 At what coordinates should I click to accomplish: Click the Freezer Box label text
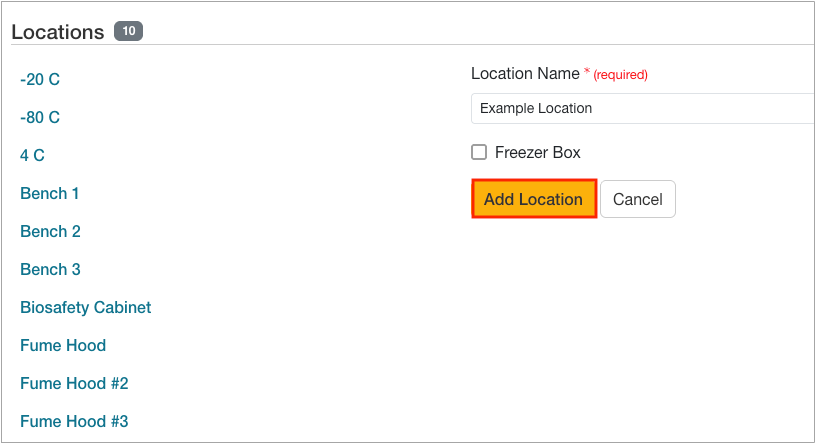click(538, 153)
